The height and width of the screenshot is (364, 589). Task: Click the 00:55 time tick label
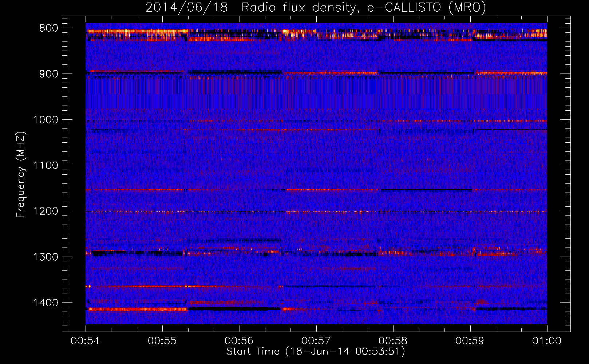162,341
